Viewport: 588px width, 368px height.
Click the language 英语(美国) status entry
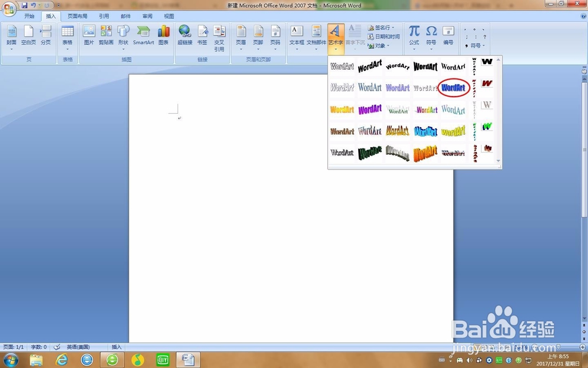tap(78, 347)
